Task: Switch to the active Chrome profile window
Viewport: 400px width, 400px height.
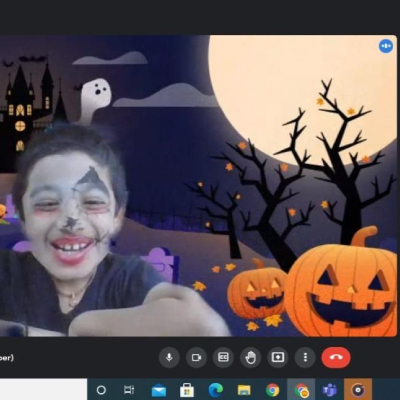Action: 301,390
